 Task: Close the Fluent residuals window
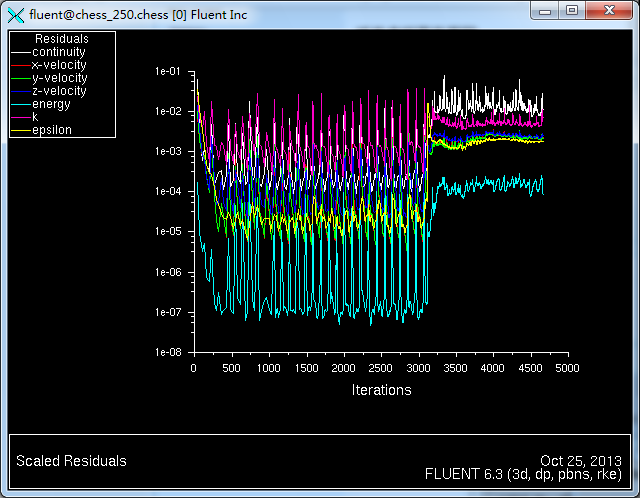[x=609, y=10]
